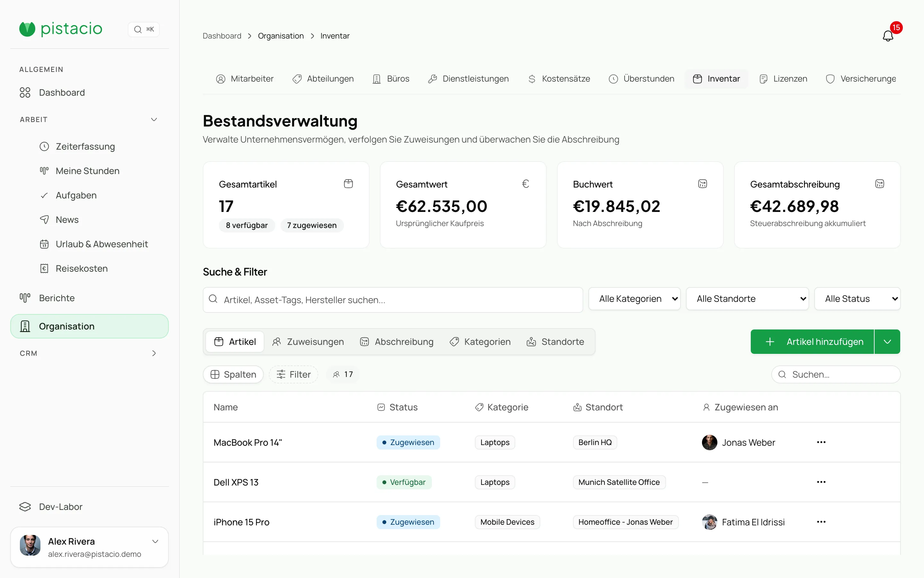
Task: Select the Inventar tab
Action: coord(716,79)
